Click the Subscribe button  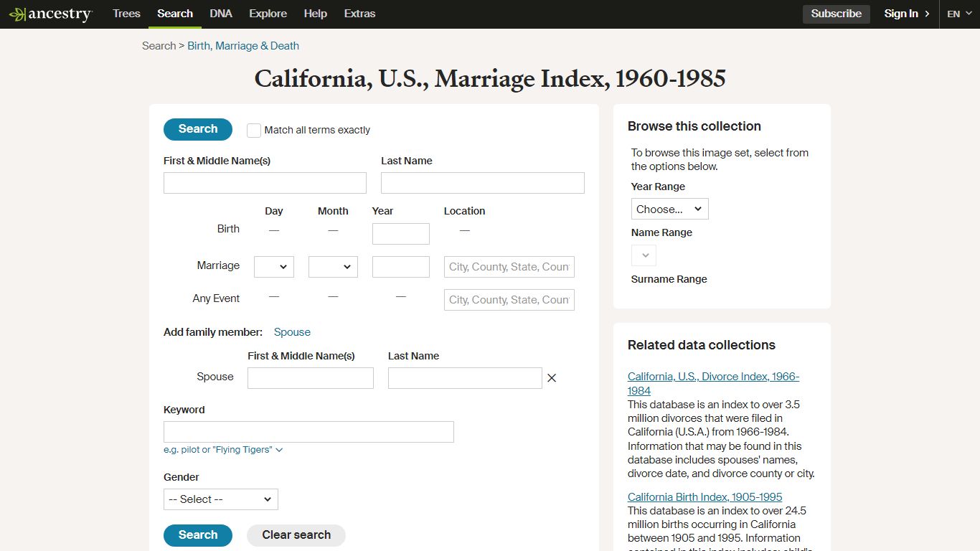[837, 14]
